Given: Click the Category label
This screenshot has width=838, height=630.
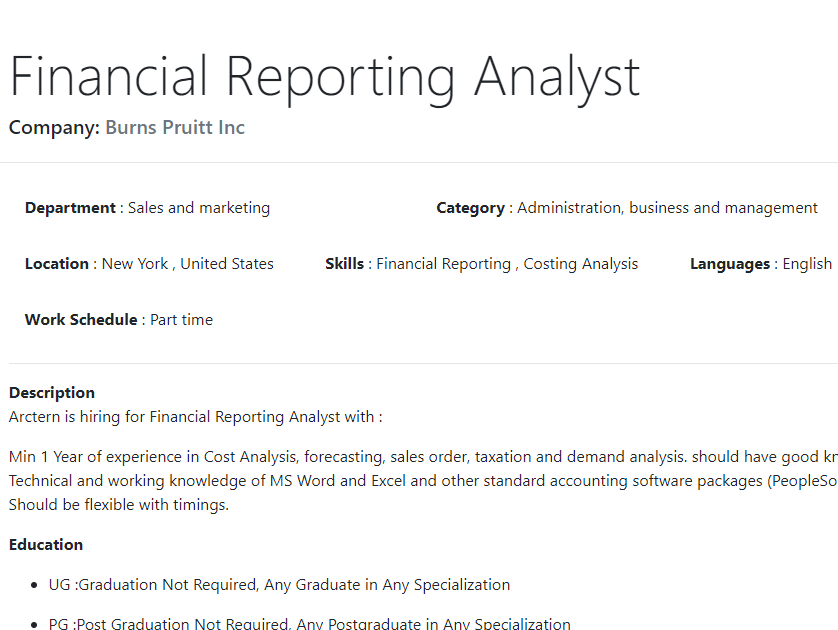Looking at the screenshot, I should (x=470, y=208).
